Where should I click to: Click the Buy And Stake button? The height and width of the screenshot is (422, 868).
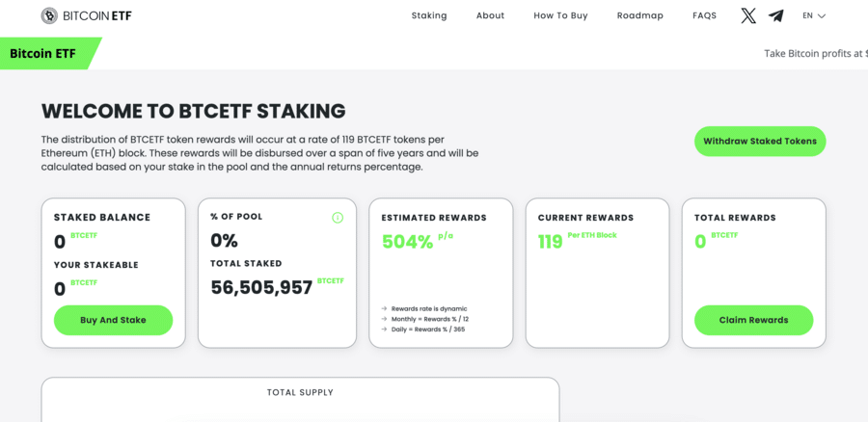click(113, 320)
